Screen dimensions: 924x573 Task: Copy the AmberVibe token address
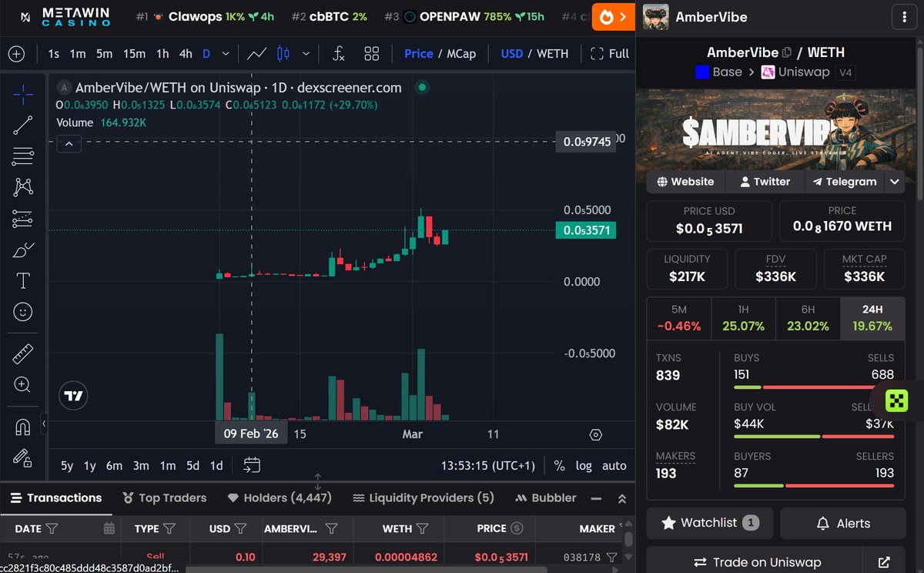[787, 53]
